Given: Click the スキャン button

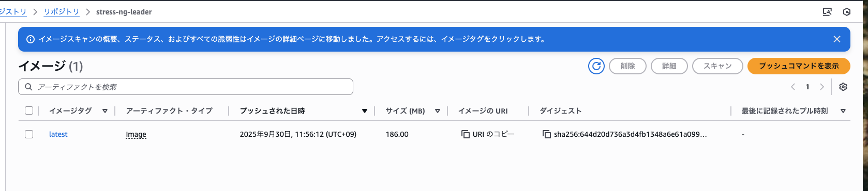Looking at the screenshot, I should 717,66.
